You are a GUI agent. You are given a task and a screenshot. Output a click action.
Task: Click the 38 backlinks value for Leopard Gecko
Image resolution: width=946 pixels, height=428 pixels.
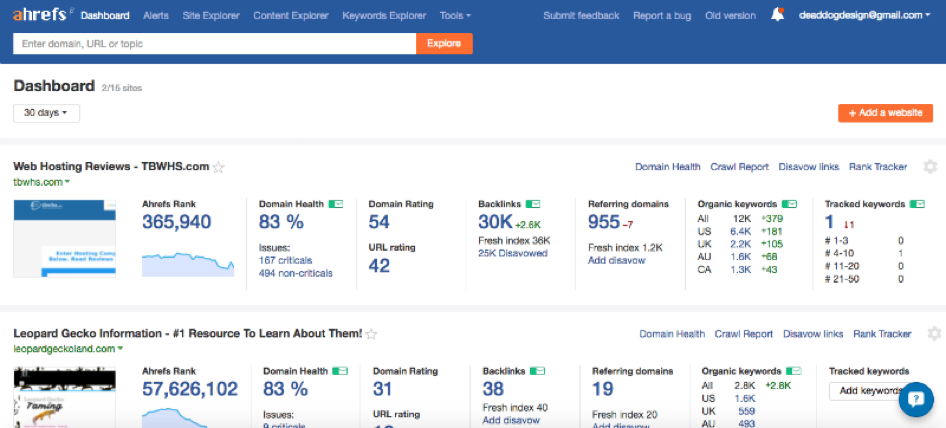pyautogui.click(x=494, y=389)
